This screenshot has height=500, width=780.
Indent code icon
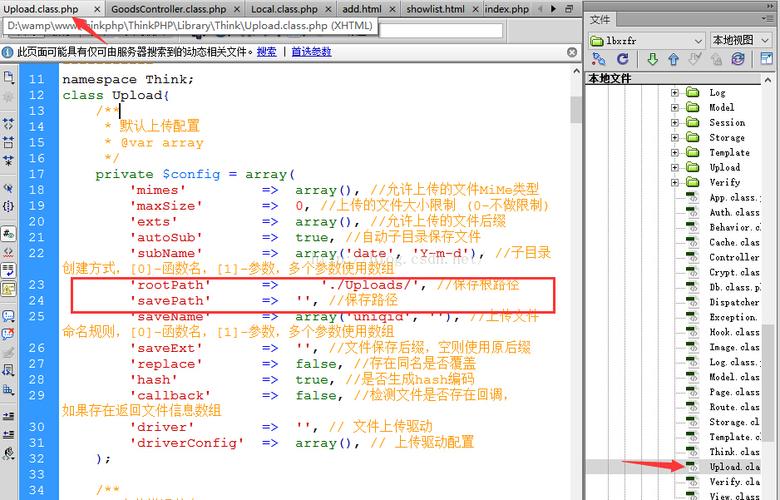click(x=8, y=416)
